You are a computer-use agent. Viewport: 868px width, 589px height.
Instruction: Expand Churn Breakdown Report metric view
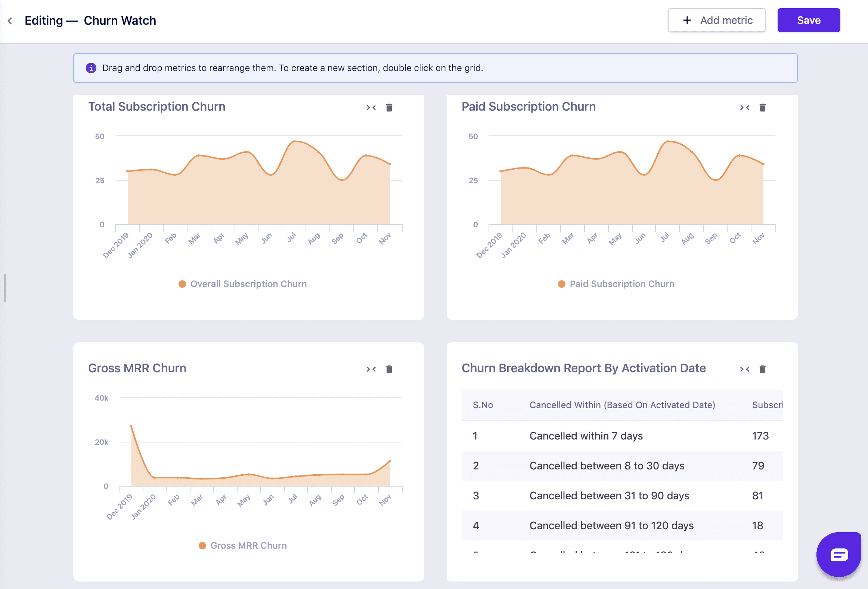743,368
